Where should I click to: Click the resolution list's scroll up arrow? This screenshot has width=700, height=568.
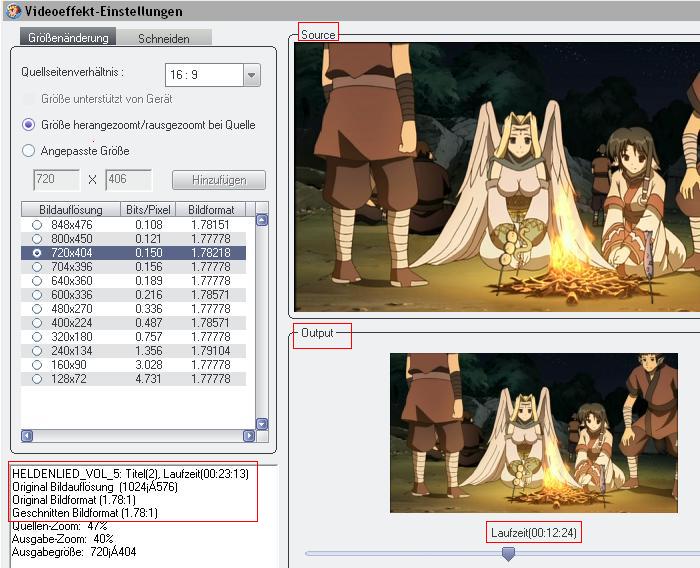(x=262, y=220)
